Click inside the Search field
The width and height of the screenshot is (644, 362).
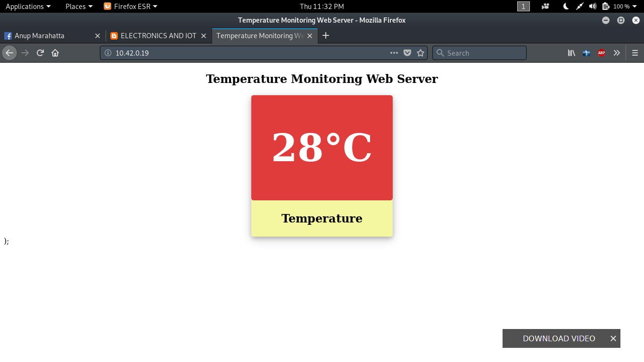[479, 53]
